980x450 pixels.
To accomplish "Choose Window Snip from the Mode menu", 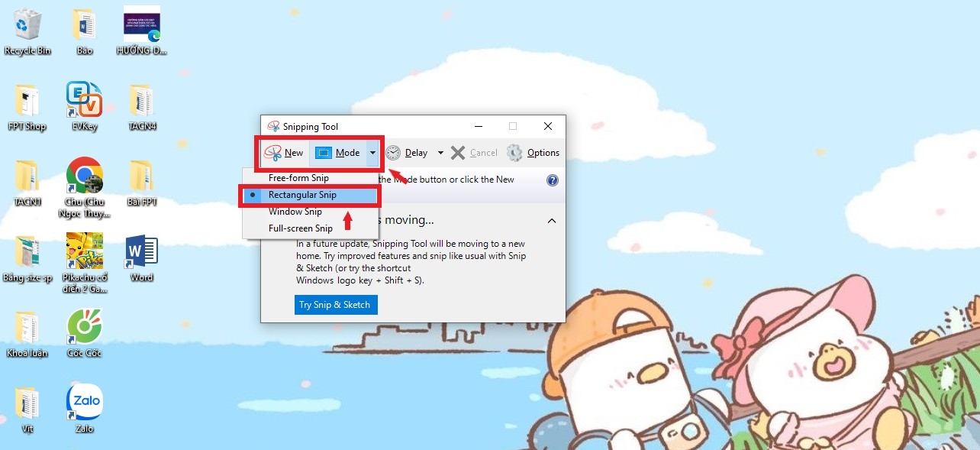I will pyautogui.click(x=295, y=212).
